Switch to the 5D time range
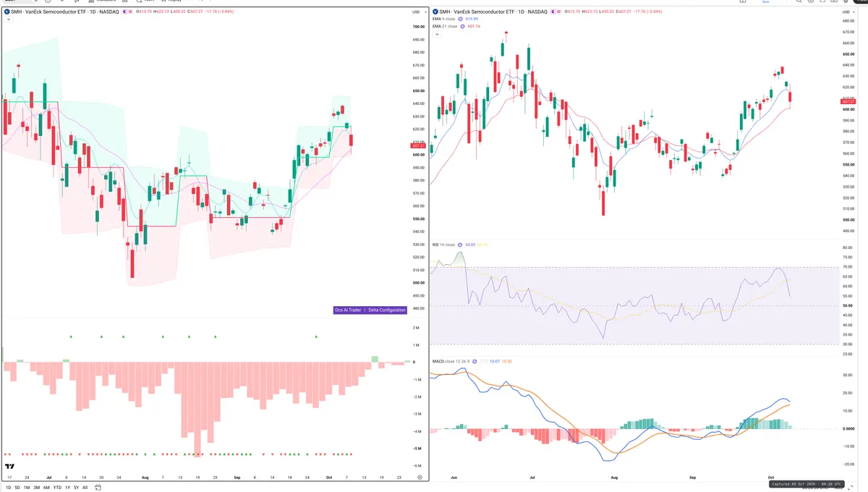This screenshot has height=492, width=868. pos(17,488)
